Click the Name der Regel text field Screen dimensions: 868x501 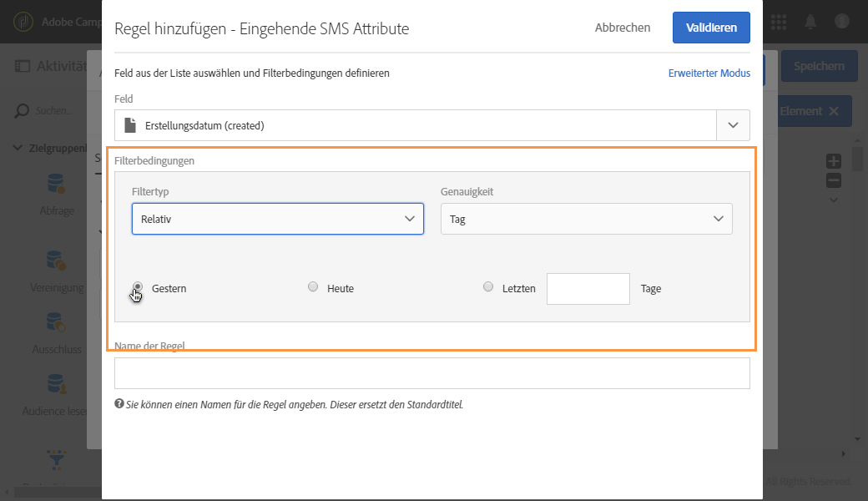[x=431, y=373]
